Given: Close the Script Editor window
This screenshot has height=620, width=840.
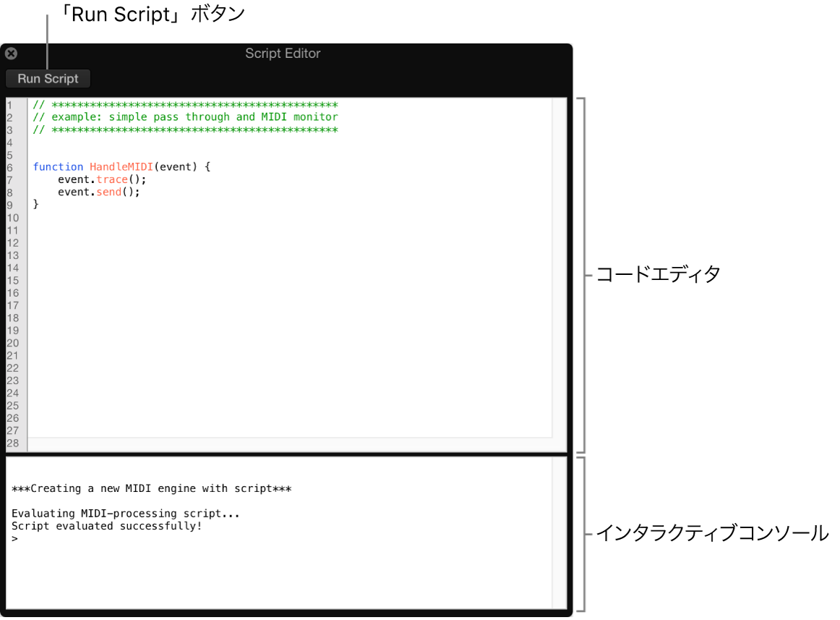Looking at the screenshot, I should tap(11, 53).
